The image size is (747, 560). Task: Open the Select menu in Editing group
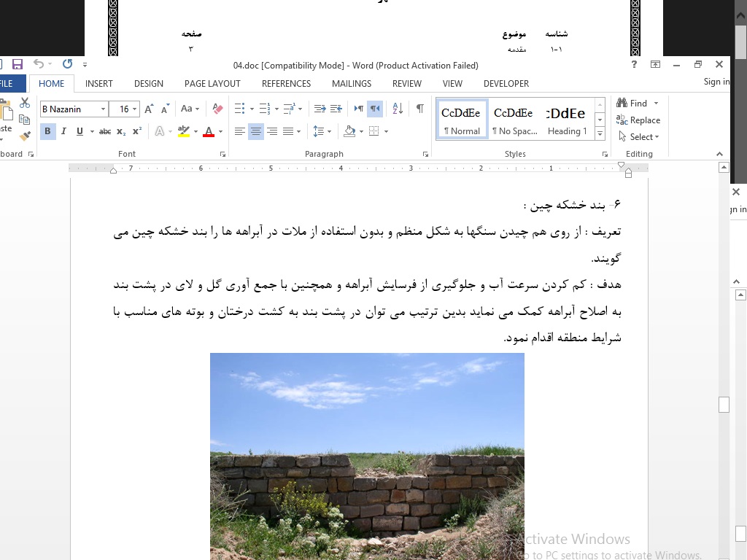(x=639, y=136)
